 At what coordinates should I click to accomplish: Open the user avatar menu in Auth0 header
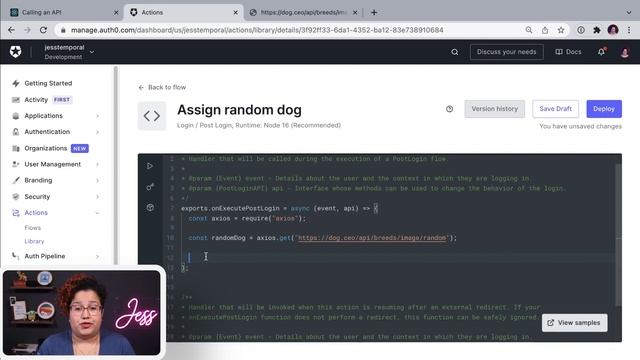tap(624, 52)
